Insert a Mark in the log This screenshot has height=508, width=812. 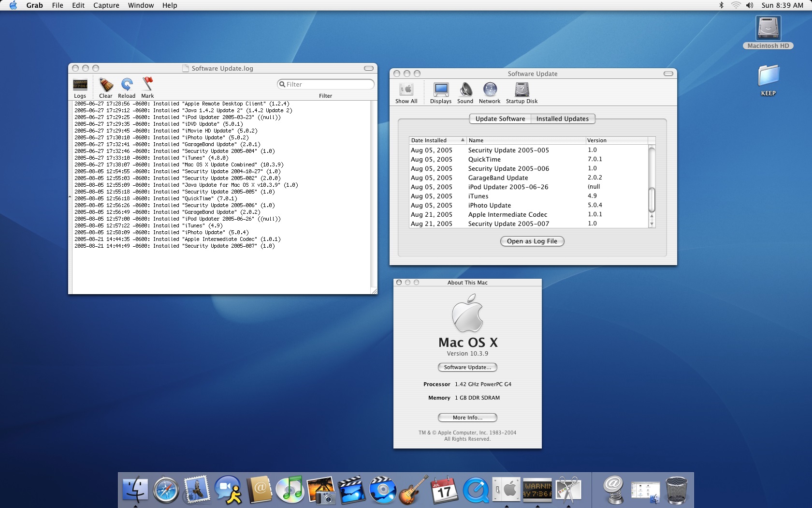tap(147, 88)
